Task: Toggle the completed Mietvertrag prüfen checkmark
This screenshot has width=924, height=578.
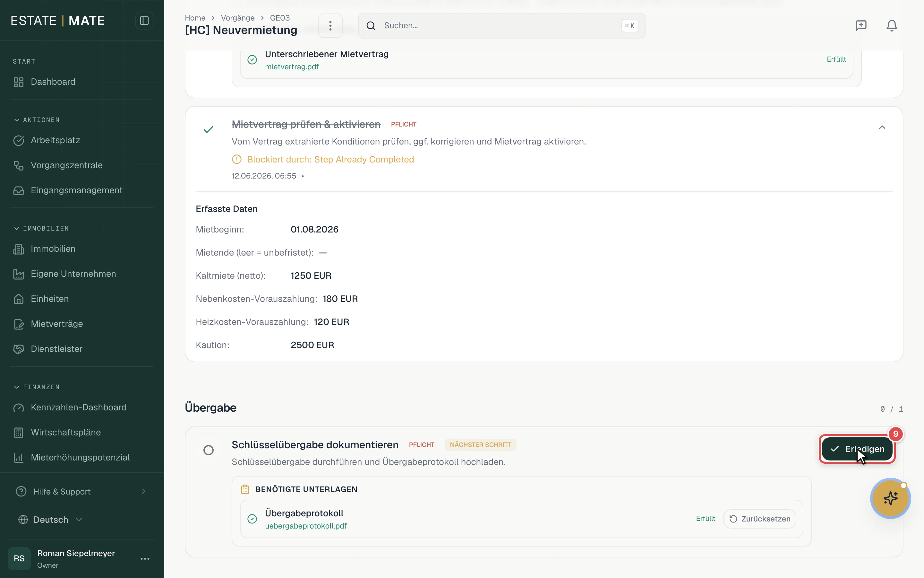Action: tap(209, 130)
